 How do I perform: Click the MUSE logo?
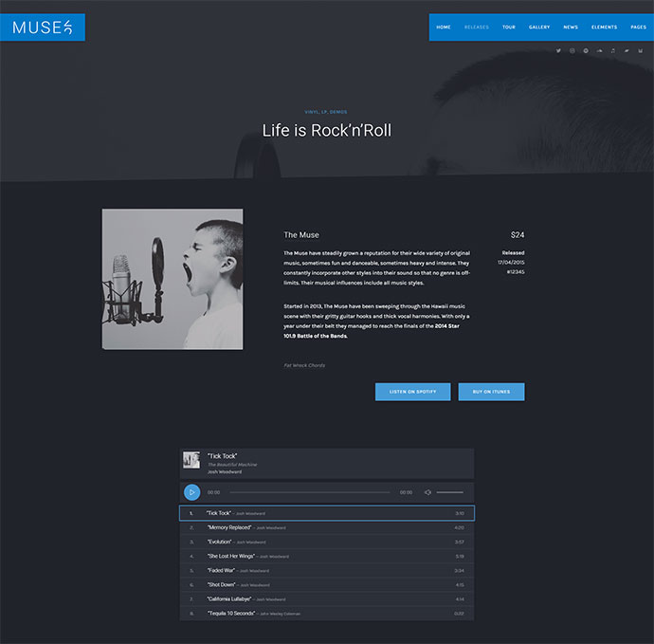point(42,28)
